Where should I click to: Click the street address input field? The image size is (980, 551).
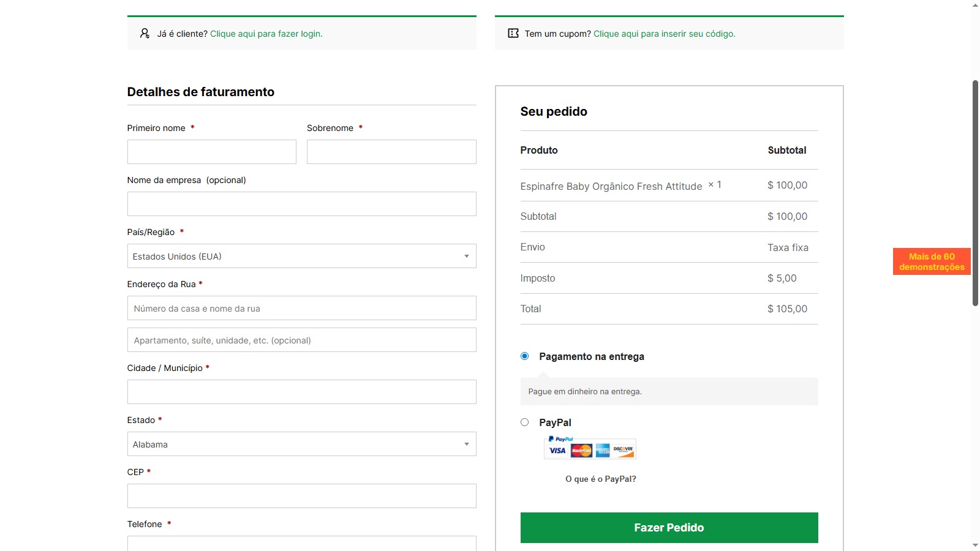pyautogui.click(x=301, y=308)
